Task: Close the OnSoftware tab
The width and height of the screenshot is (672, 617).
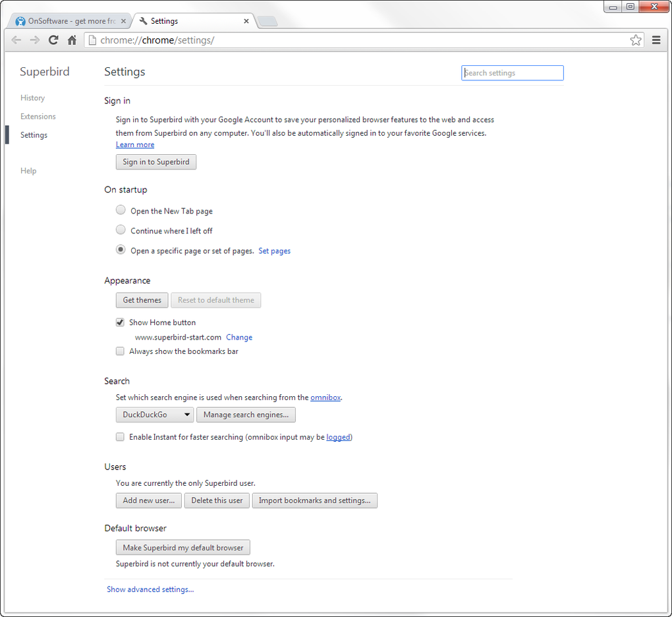Action: (x=123, y=21)
